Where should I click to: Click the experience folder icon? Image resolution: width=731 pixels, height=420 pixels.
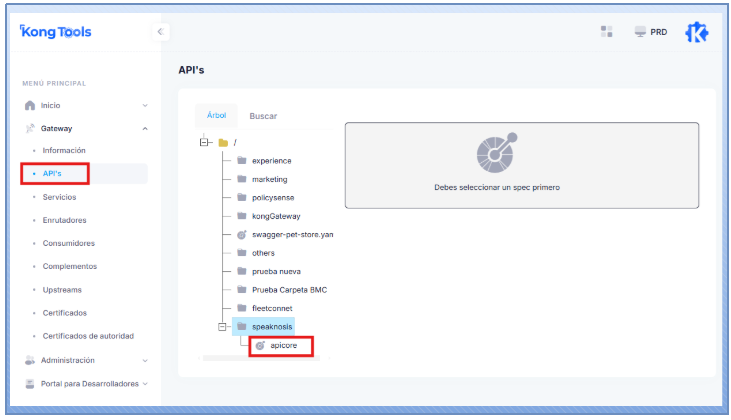[x=242, y=160]
